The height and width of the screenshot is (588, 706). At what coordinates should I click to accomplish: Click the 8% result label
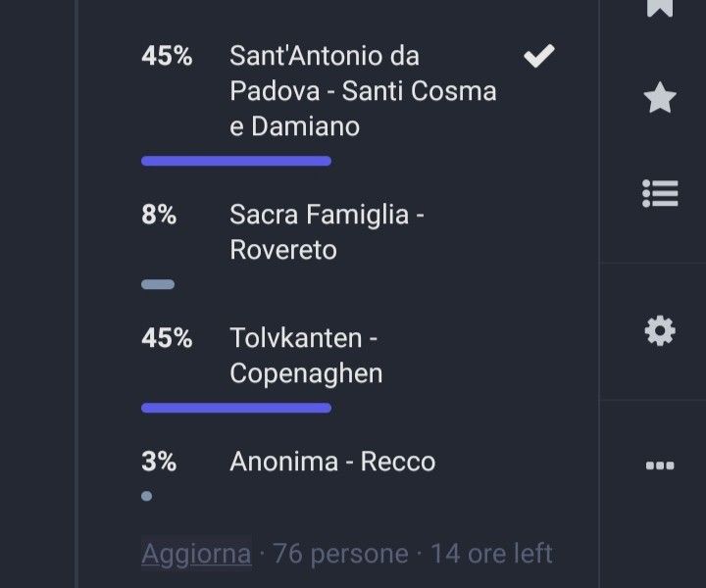tap(159, 215)
